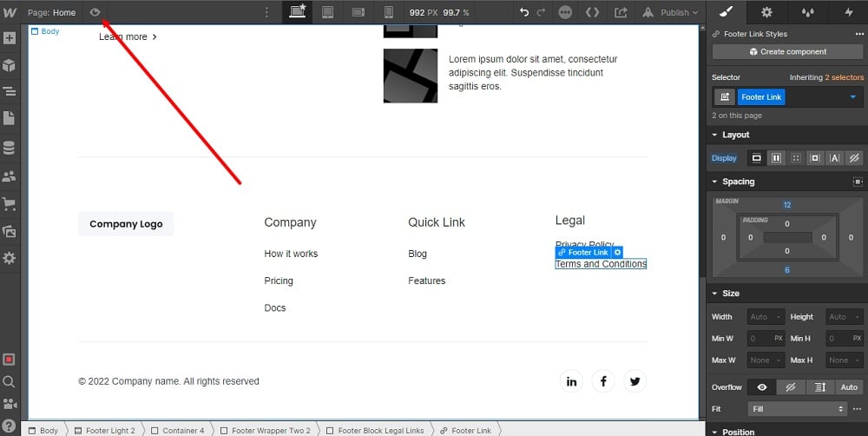Open the share project icon
The width and height of the screenshot is (868, 436).
click(621, 12)
